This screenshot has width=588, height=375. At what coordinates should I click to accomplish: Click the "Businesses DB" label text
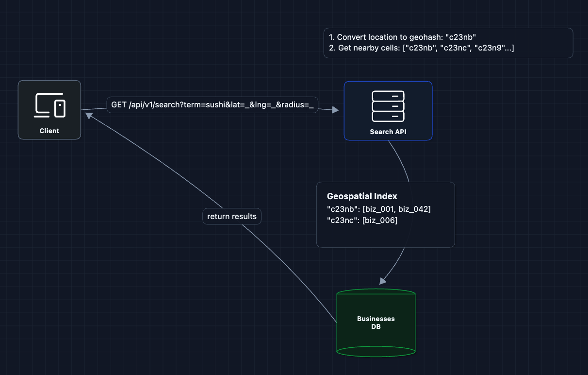click(376, 323)
